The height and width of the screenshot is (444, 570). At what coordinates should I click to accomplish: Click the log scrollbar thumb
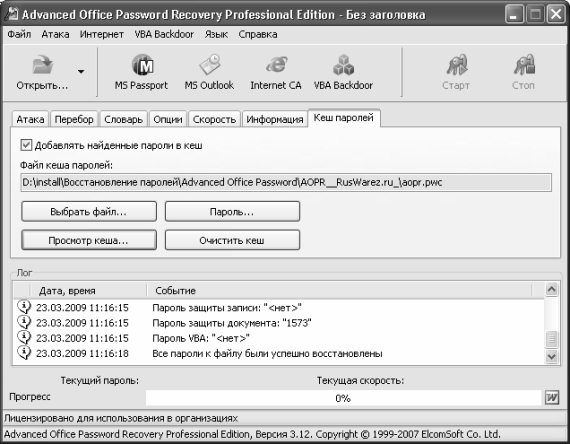[551, 340]
